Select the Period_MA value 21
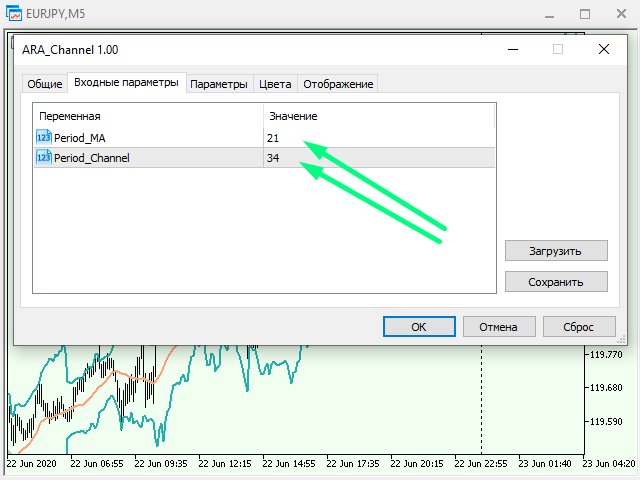Viewport: 640px width, 480px height. point(273,138)
